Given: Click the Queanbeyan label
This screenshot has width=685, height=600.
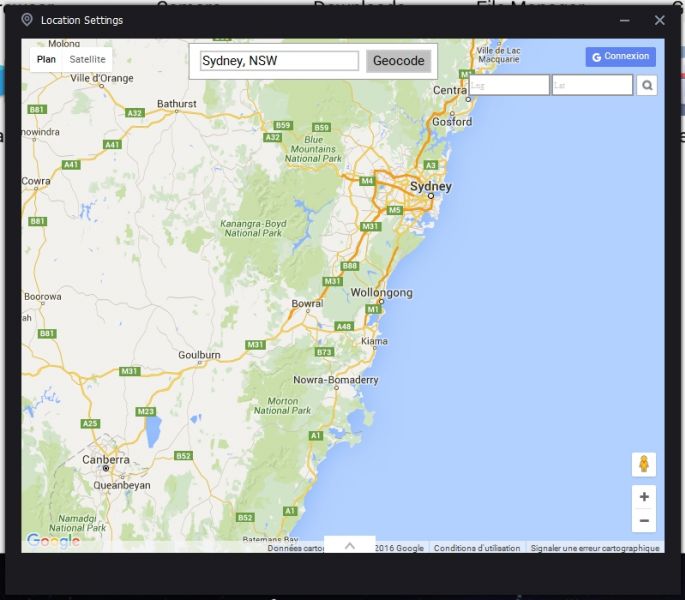Looking at the screenshot, I should 122,485.
